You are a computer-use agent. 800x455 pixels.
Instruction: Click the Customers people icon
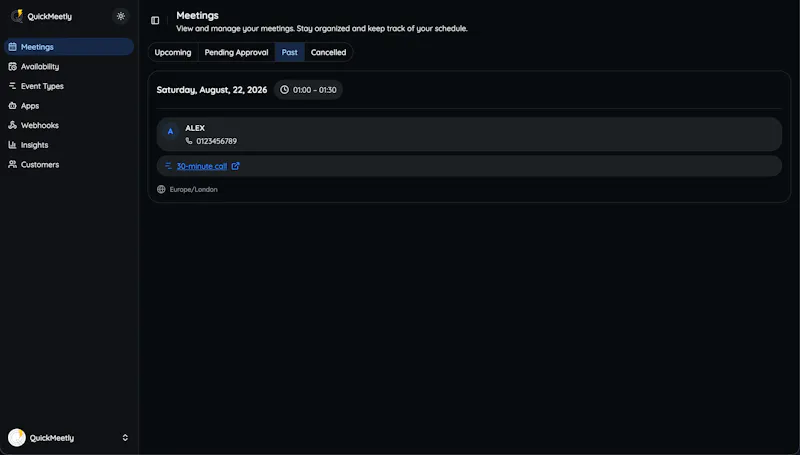[x=12, y=165]
